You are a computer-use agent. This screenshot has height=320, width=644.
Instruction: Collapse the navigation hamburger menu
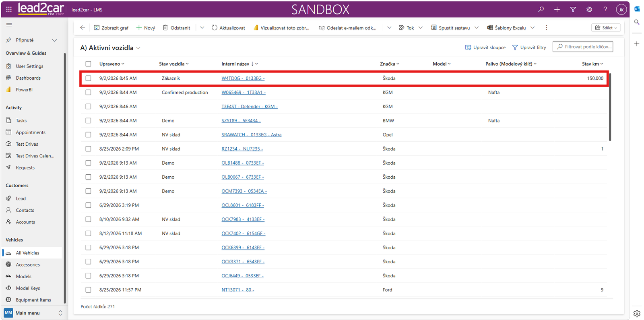(9, 25)
